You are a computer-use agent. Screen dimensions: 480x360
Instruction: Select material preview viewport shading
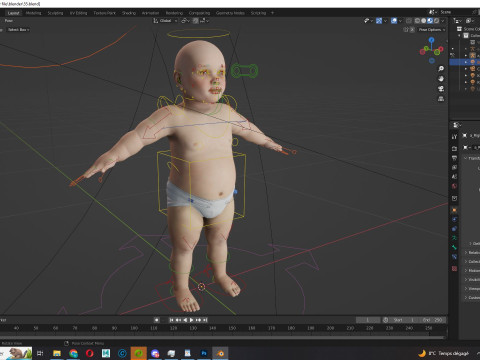(x=430, y=21)
